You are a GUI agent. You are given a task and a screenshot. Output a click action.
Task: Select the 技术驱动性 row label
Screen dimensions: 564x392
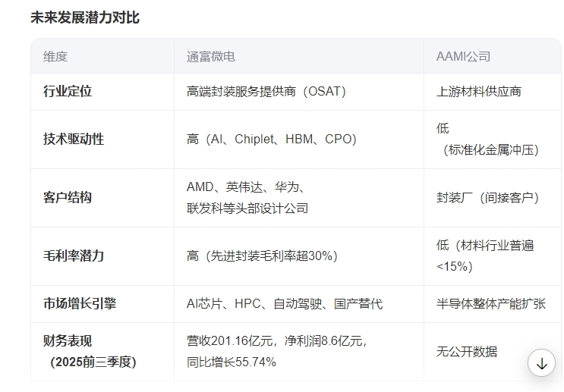pos(74,140)
